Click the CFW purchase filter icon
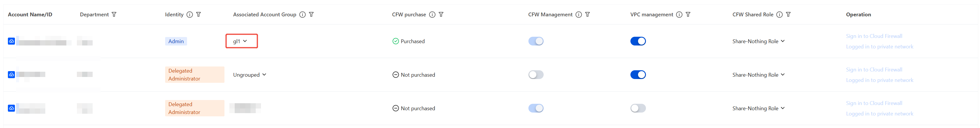The image size is (980, 128). click(x=441, y=15)
